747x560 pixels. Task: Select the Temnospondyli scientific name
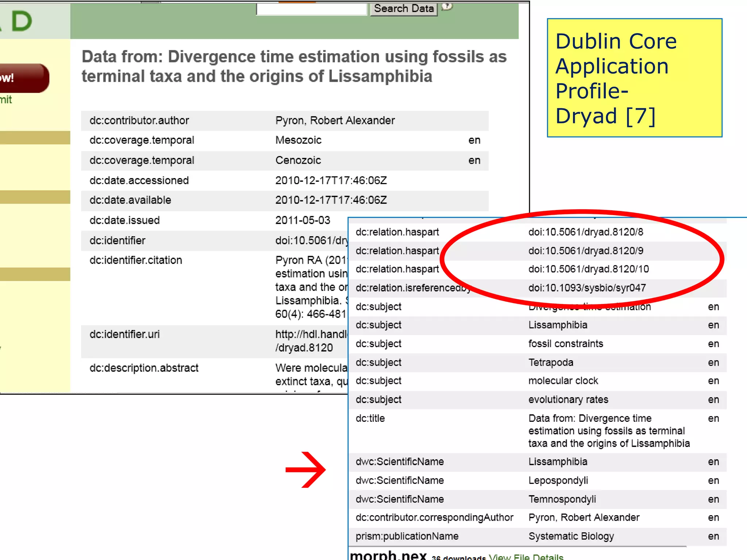562,499
